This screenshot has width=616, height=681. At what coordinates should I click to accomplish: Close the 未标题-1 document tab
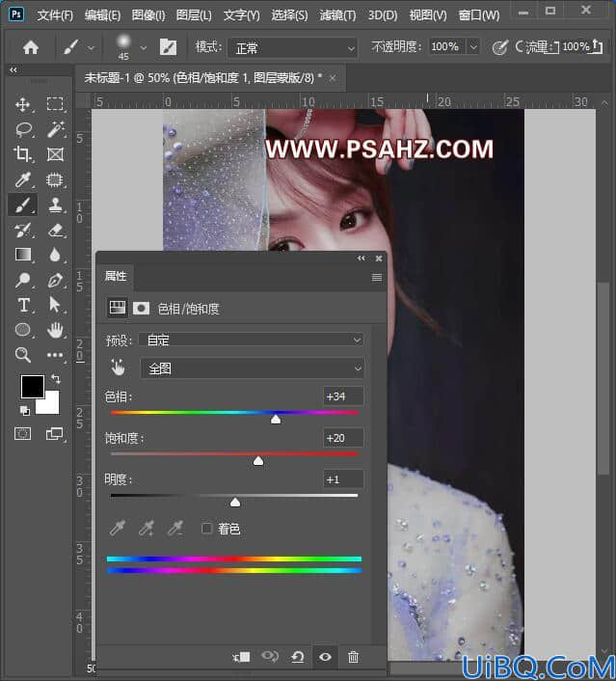[333, 78]
